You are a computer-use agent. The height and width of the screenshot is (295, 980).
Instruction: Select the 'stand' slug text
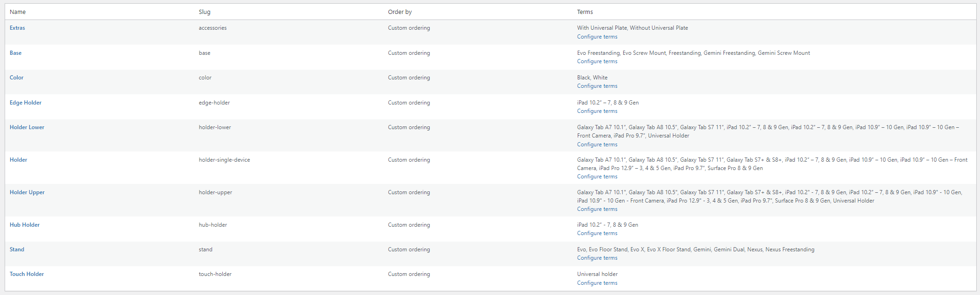click(x=206, y=249)
